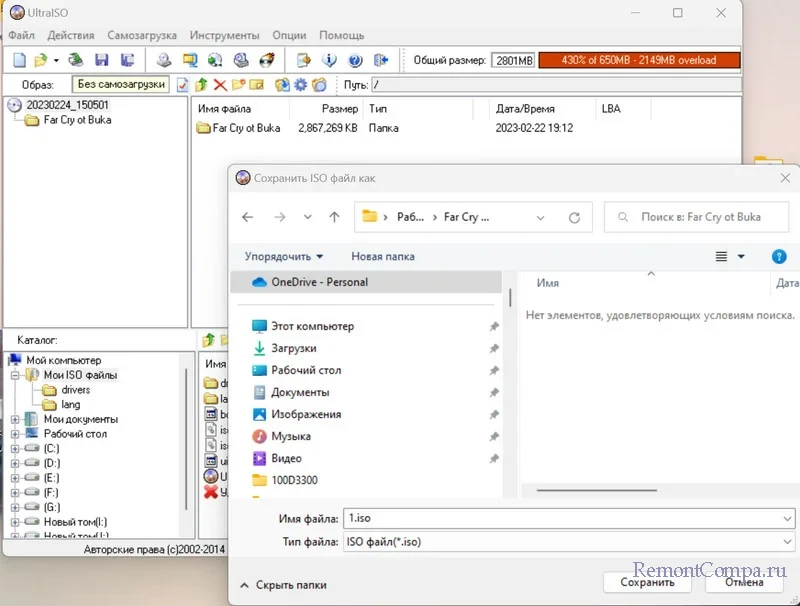Click Скрыть папки to hide the folders

point(284,585)
